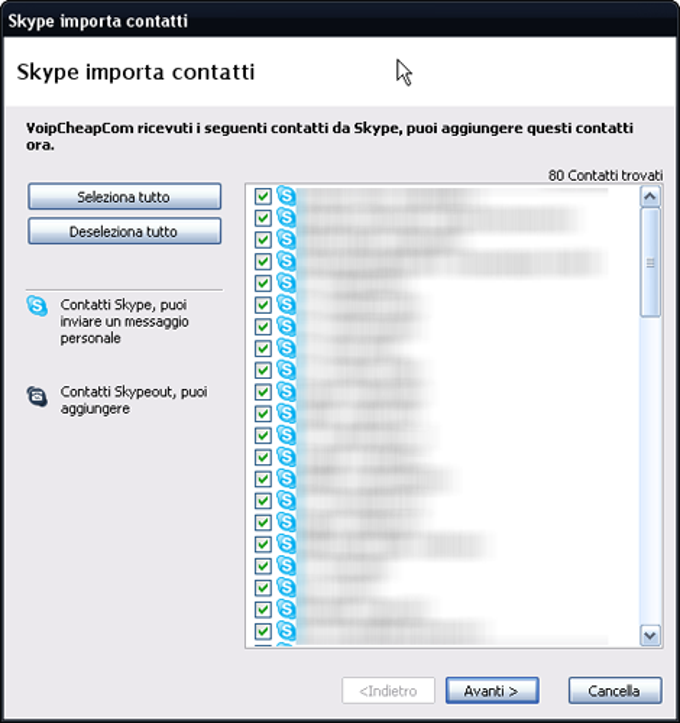Uncheck the second contact's checkbox
Screen dimensions: 680x723
(x=263, y=218)
